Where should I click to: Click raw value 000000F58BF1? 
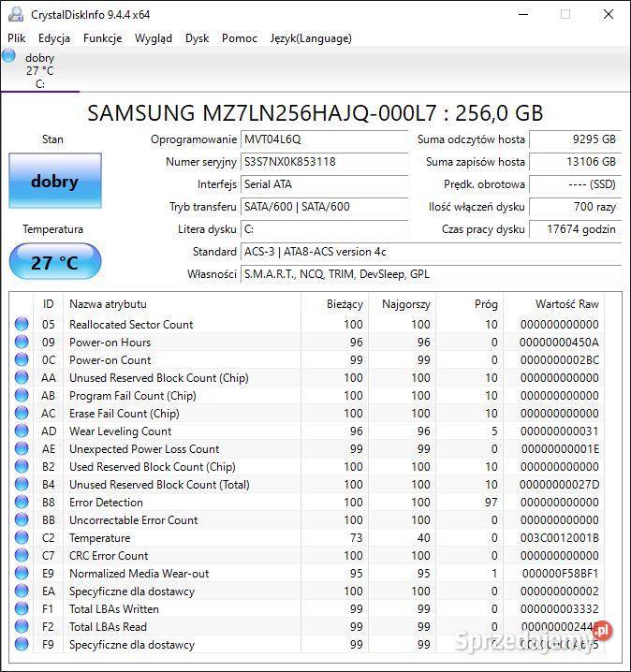click(x=560, y=574)
